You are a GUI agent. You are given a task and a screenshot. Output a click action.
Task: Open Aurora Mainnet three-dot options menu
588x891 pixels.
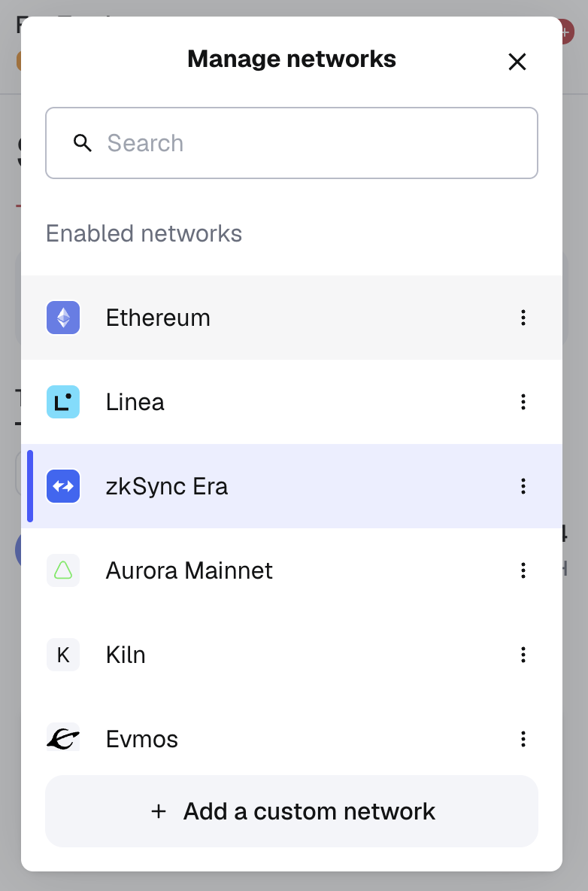(523, 570)
